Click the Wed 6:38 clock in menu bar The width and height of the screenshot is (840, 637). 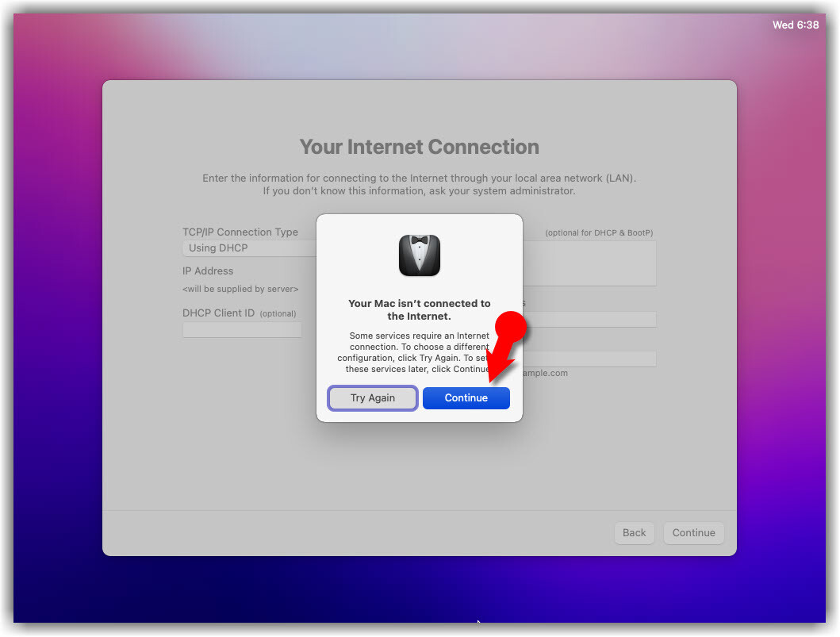pos(796,25)
